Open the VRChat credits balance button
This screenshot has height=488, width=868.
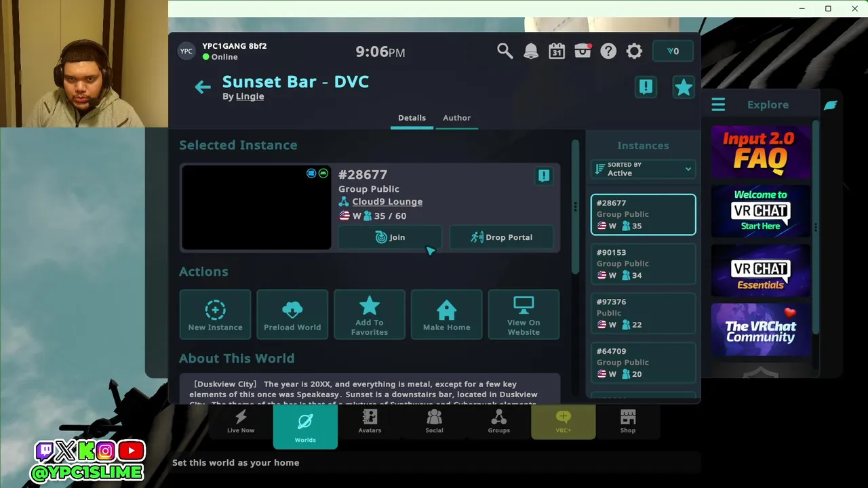point(673,52)
